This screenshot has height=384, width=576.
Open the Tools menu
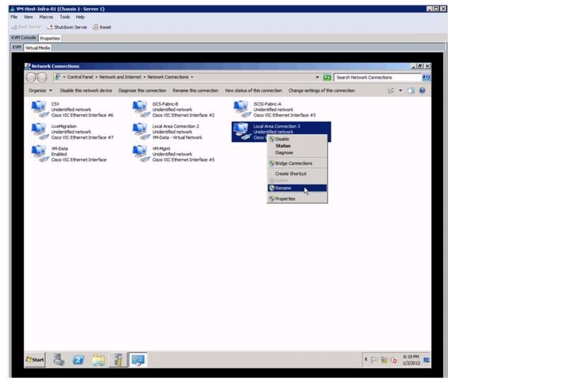point(65,17)
